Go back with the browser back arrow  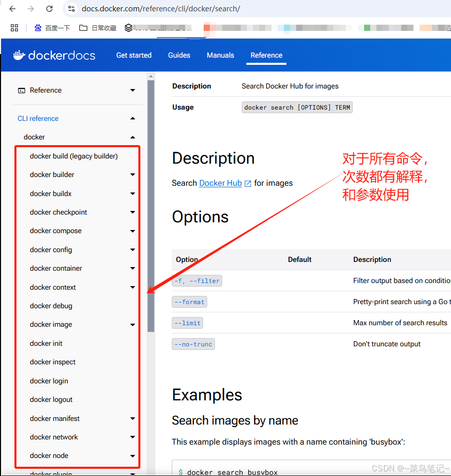[x=12, y=9]
